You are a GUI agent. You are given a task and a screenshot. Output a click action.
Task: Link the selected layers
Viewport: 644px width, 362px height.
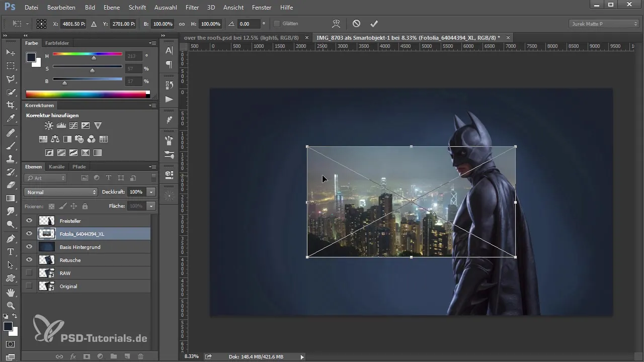[x=59, y=356]
